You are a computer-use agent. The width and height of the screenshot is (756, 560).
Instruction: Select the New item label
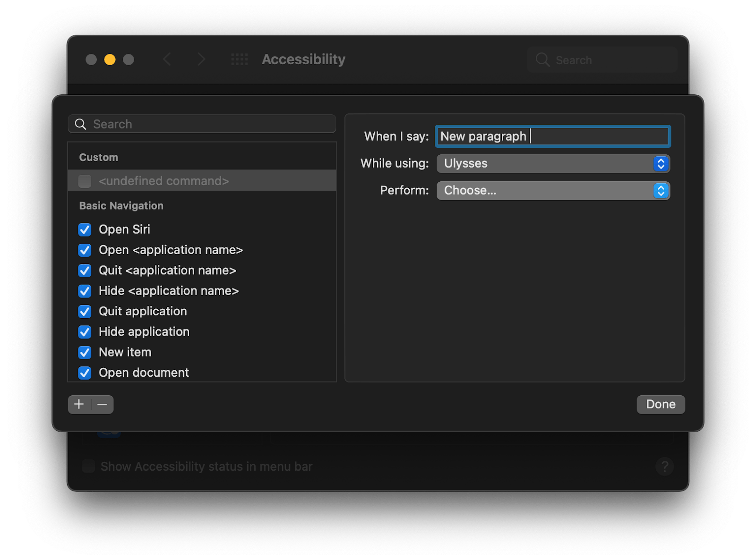click(x=125, y=352)
